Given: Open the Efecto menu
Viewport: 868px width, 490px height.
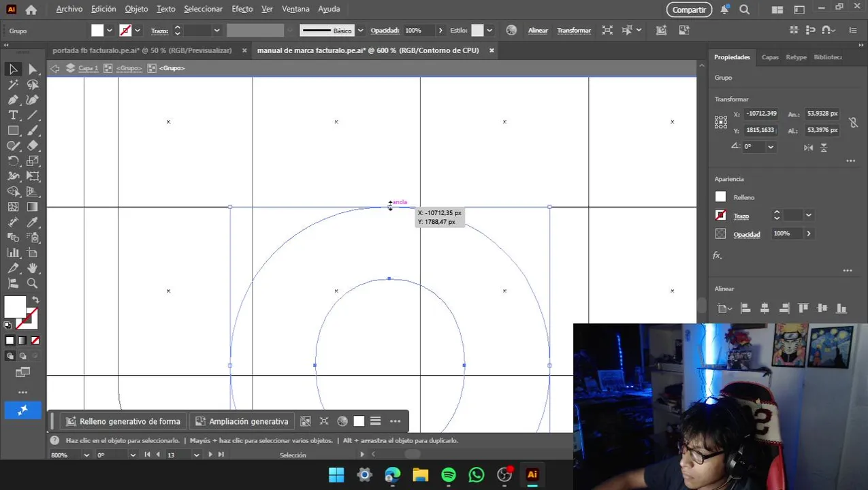Looking at the screenshot, I should click(x=242, y=9).
